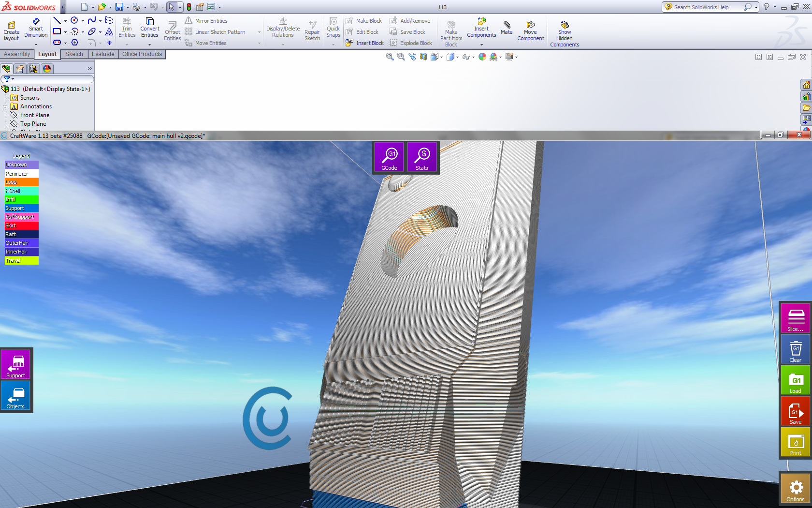Click the orange Loop legend swatch
This screenshot has width=812, height=508.
(x=21, y=182)
